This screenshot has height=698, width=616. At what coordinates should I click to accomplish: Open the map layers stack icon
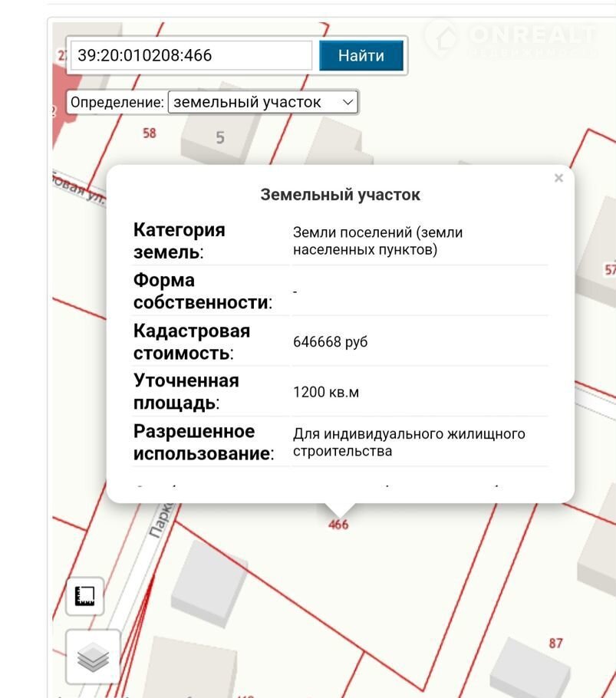pos(93,657)
